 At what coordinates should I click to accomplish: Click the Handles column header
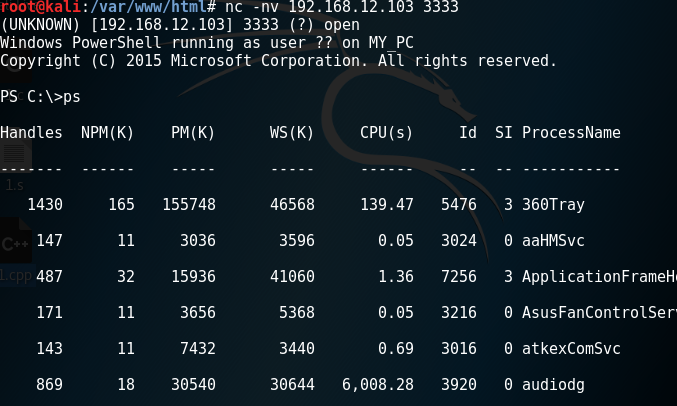(31, 133)
